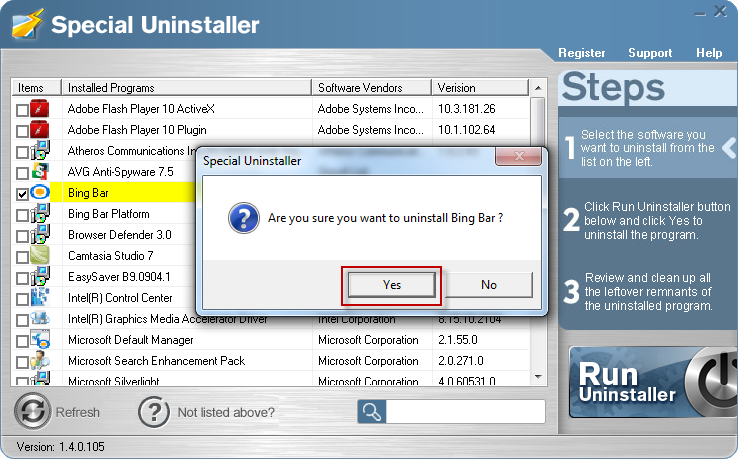Viewport: 738px width, 459px height.
Task: Check the Bing Bar Platform checkbox
Action: (22, 215)
